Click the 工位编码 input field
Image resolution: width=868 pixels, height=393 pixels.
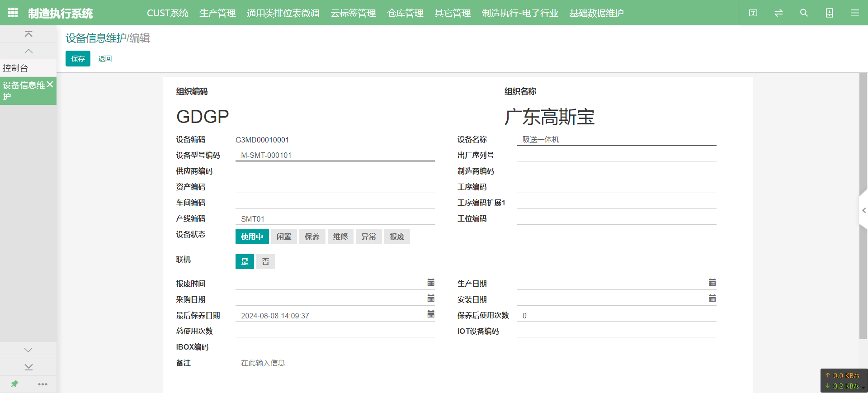(x=617, y=218)
